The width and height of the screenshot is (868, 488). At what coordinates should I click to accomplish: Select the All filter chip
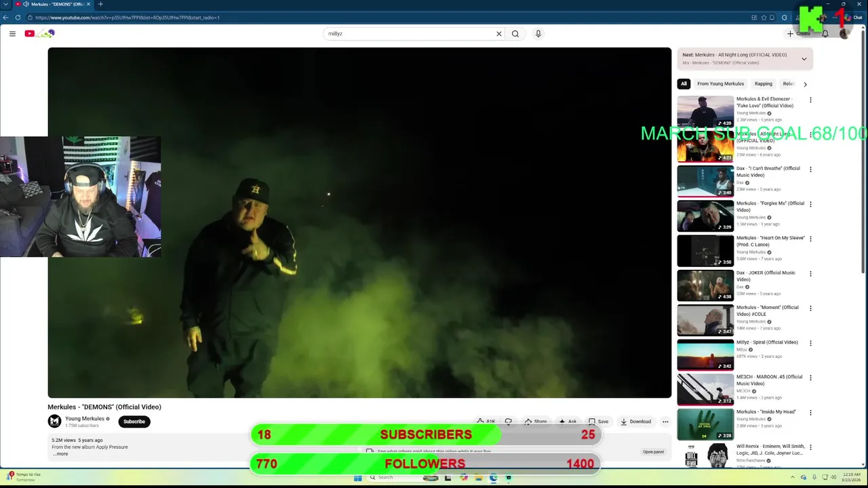click(x=684, y=84)
